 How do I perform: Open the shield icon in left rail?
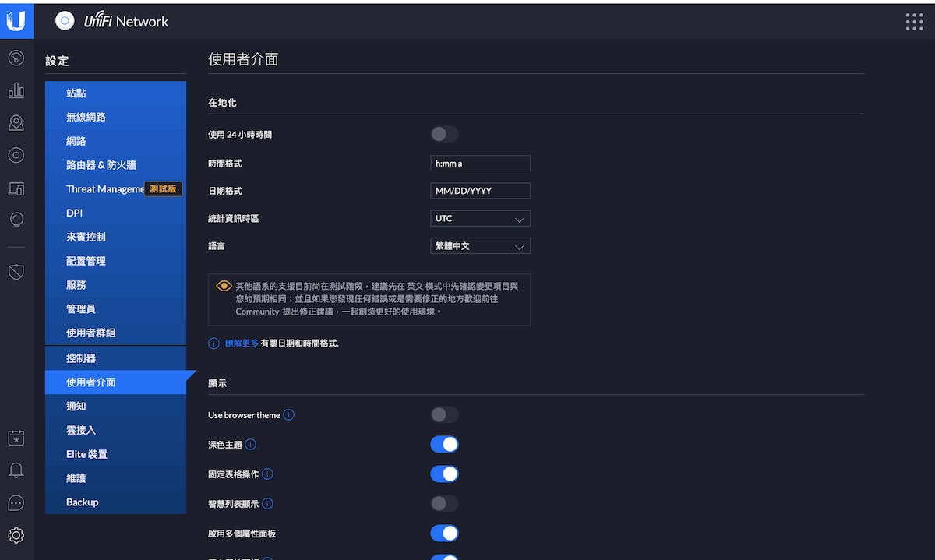[x=16, y=272]
